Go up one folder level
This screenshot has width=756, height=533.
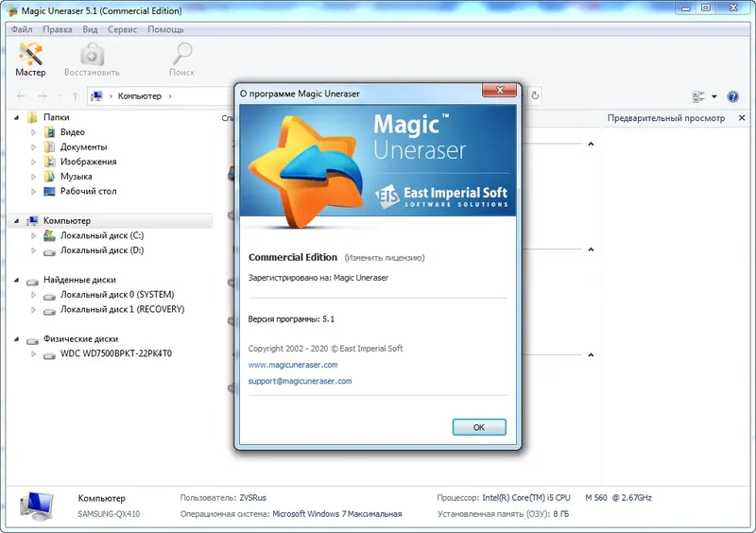point(76,96)
